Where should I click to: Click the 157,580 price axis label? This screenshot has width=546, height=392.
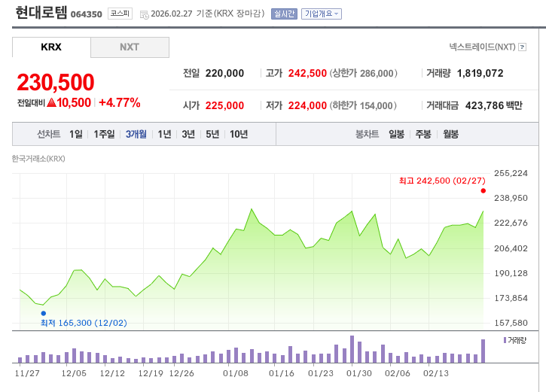[x=511, y=323]
